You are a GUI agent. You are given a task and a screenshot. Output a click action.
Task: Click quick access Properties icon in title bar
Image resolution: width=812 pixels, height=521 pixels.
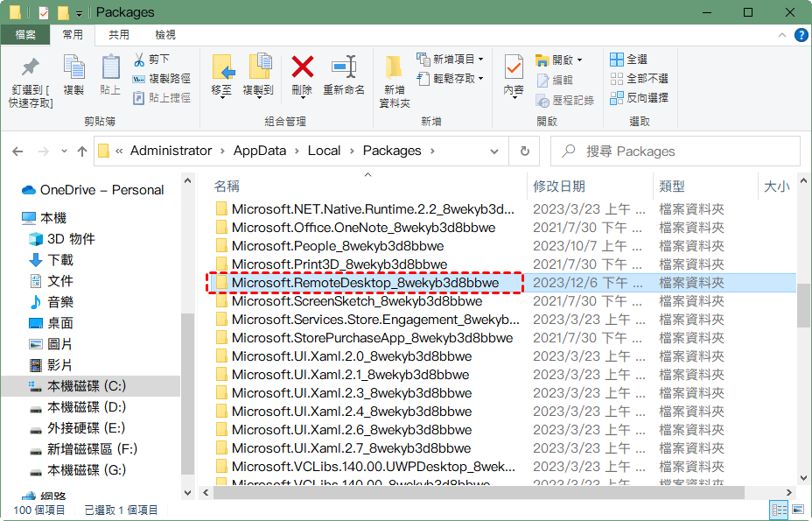(44, 12)
